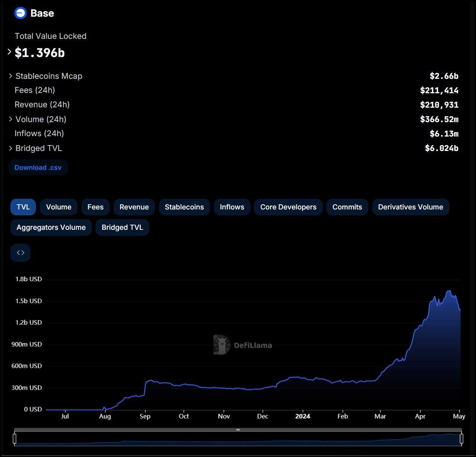Image resolution: width=476 pixels, height=457 pixels.
Task: Toggle the Aggregators Volume chart metric
Action: (x=51, y=227)
